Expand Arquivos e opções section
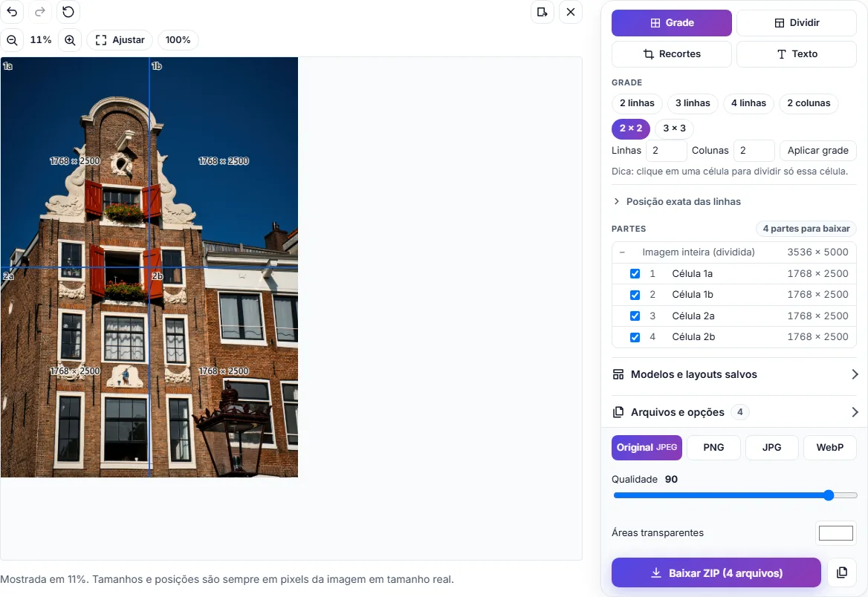 click(735, 412)
